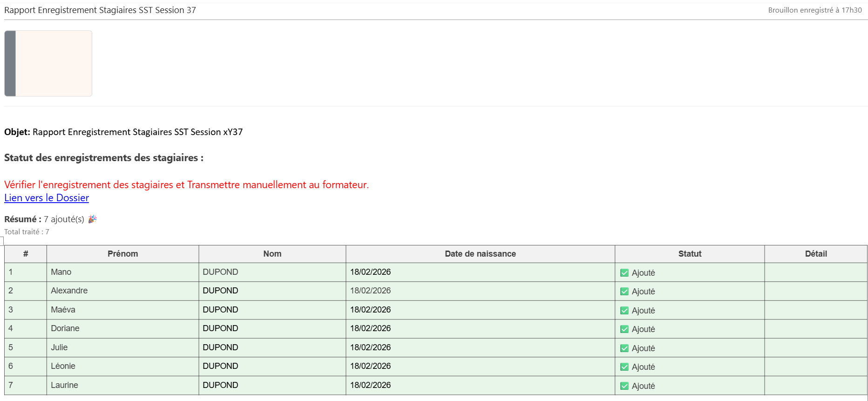Click the 'Statut' column header
Screen dimensions: 868x401
(690, 254)
